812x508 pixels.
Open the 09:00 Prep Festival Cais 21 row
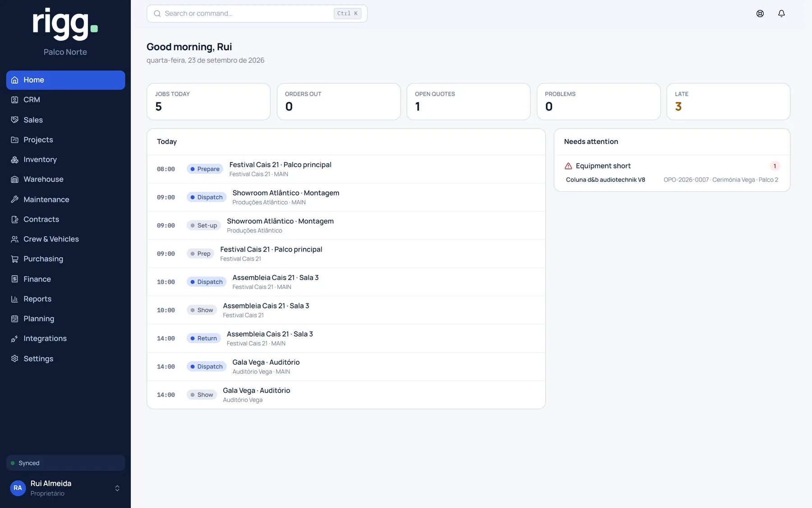click(x=346, y=254)
